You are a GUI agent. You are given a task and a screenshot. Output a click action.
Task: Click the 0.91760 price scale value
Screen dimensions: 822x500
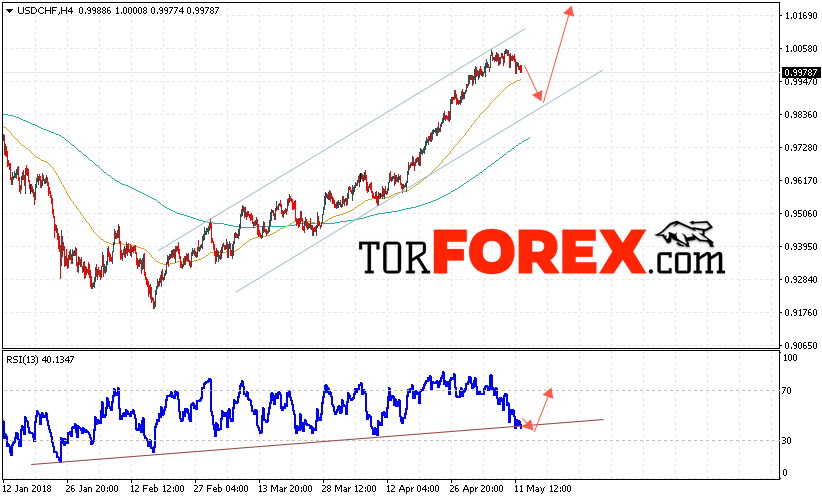(x=801, y=313)
